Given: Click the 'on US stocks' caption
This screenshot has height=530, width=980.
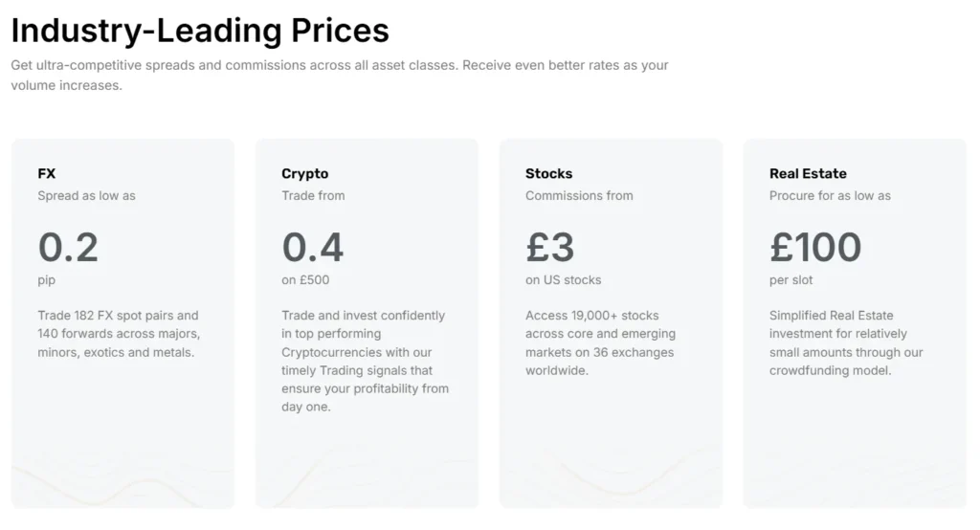Looking at the screenshot, I should (563, 279).
